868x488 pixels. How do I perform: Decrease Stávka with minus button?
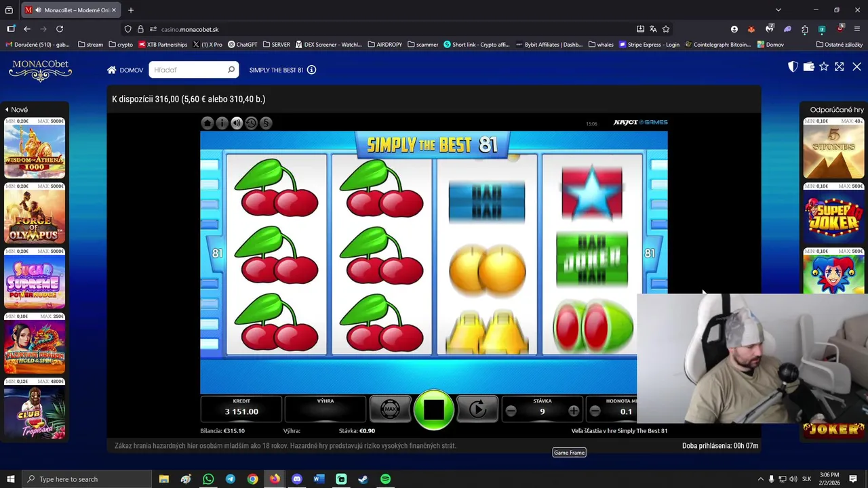(x=511, y=411)
